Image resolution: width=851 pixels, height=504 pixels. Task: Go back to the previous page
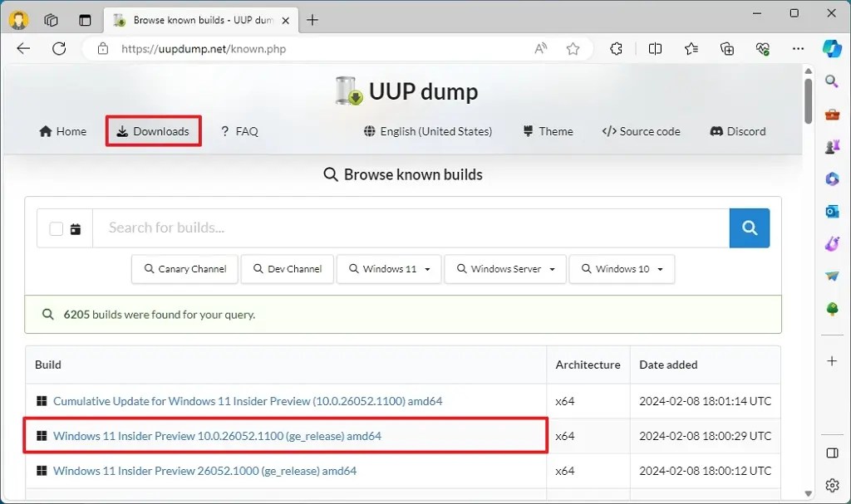pos(23,49)
